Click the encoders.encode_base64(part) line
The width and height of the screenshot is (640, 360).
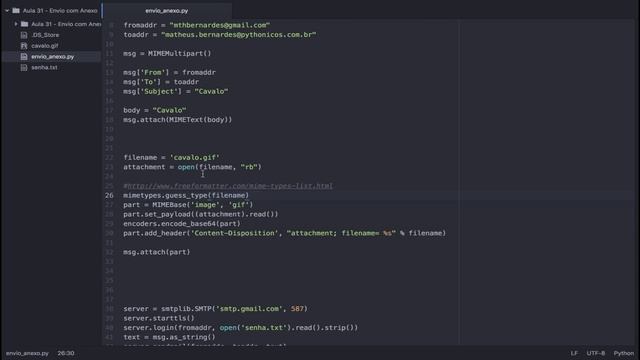pyautogui.click(x=182, y=224)
